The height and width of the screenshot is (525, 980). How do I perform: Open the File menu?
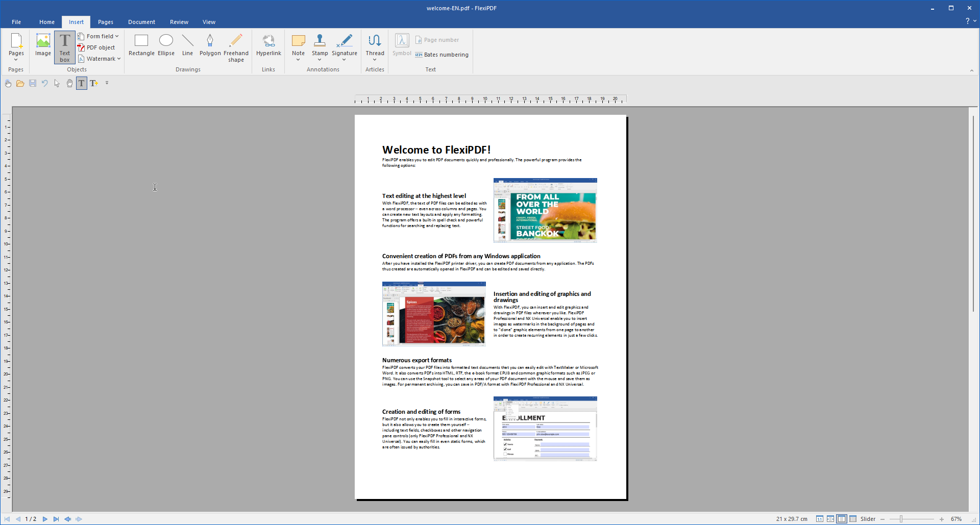[x=16, y=22]
